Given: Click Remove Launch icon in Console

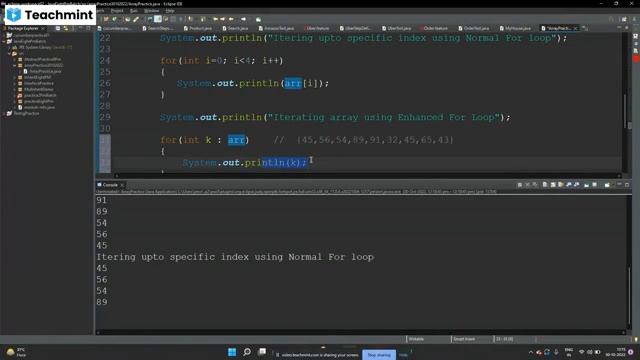Looking at the screenshot, I should point(527,185).
